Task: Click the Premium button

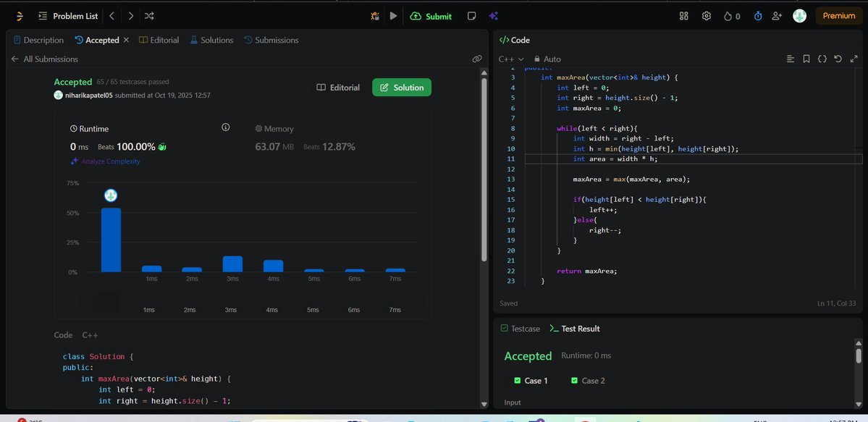Action: pyautogui.click(x=838, y=16)
